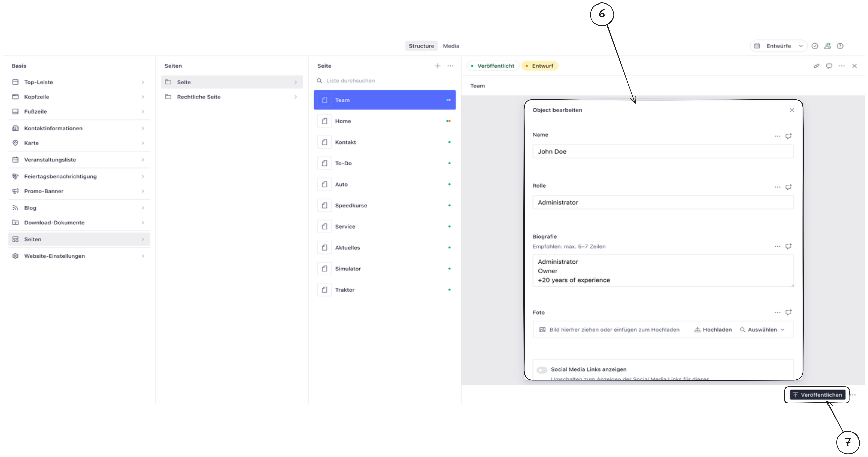Switch to the Media tab

451,46
